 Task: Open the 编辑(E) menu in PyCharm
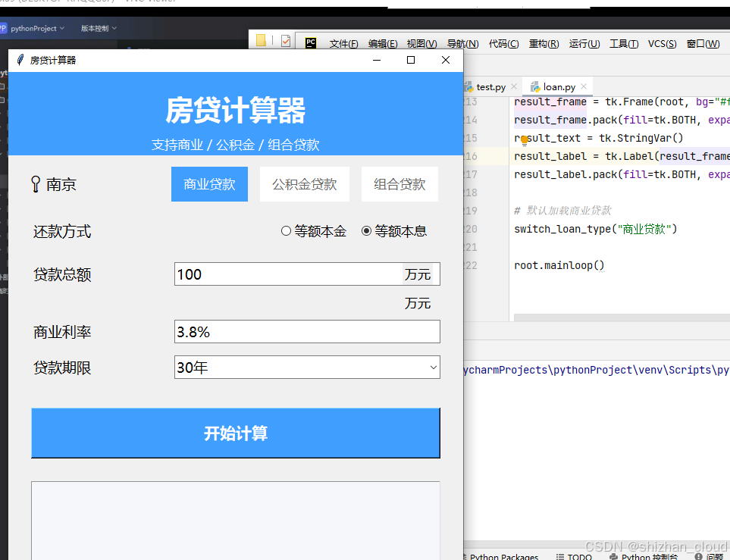(383, 44)
